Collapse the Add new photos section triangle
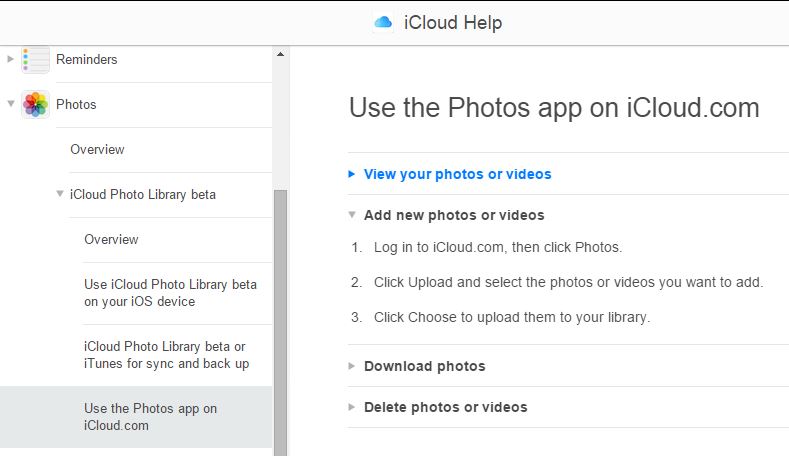 tap(352, 215)
